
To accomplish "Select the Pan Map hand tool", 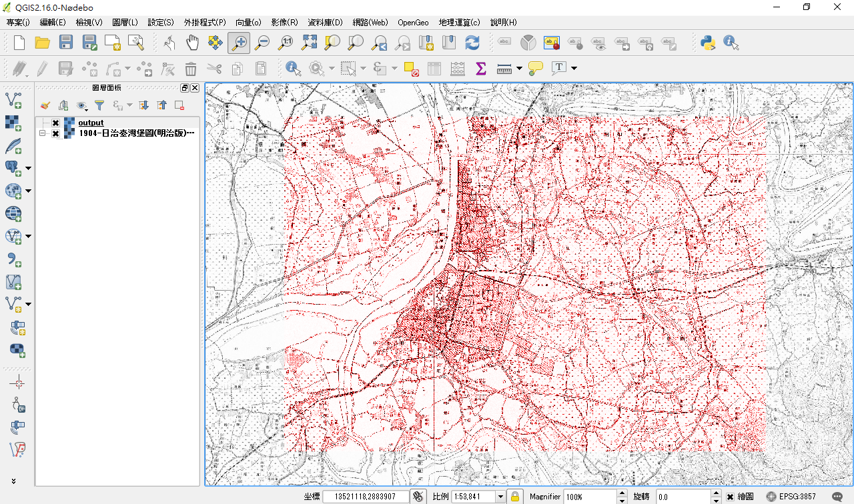I will tap(192, 43).
